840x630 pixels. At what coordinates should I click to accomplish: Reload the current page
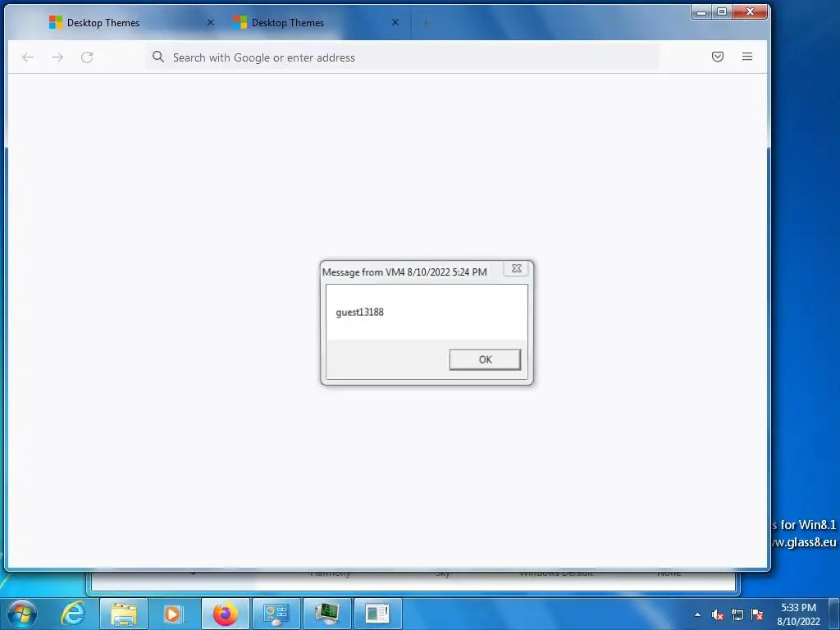[87, 57]
